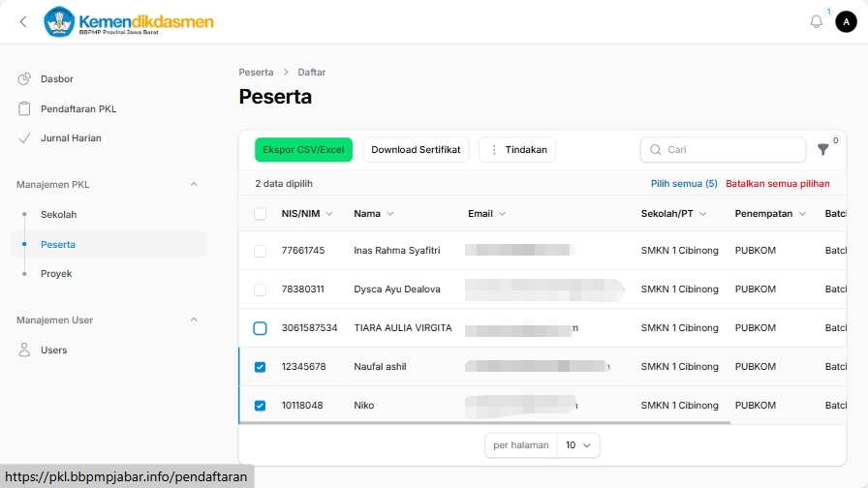Image resolution: width=868 pixels, height=488 pixels.
Task: Open the table filter funnel icon
Action: [822, 149]
